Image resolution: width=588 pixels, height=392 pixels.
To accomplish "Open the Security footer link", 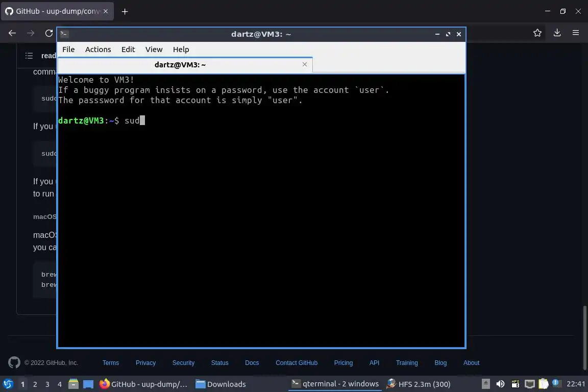I will click(183, 363).
